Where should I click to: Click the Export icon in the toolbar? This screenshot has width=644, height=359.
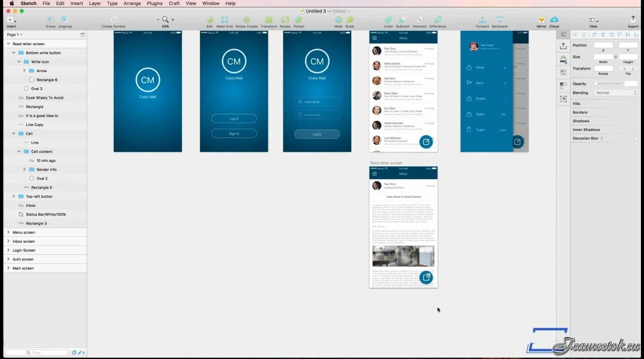pos(633,19)
